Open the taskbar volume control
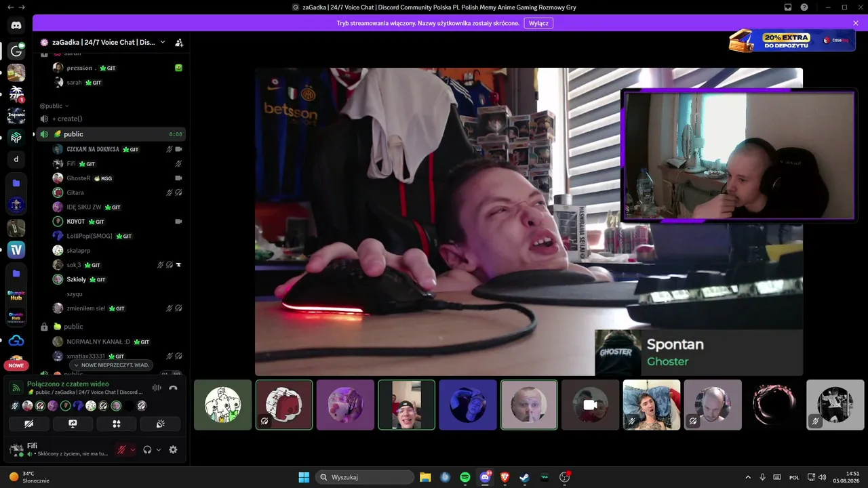 (823, 477)
